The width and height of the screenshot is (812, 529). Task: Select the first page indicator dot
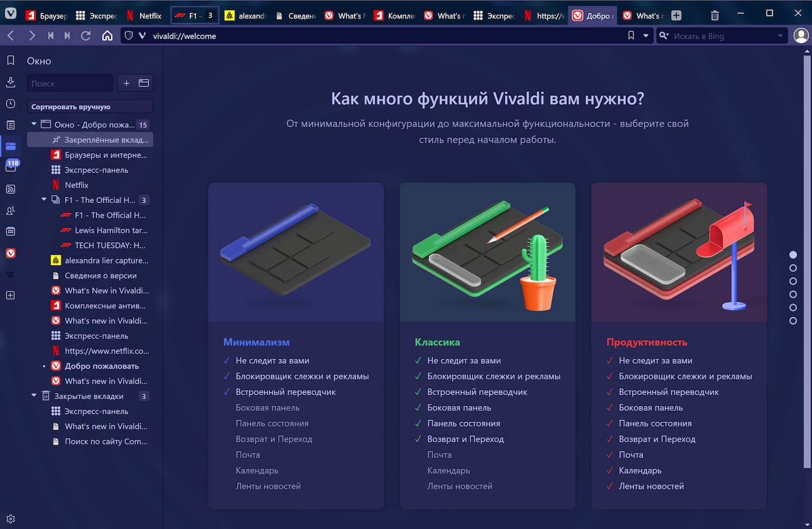pos(793,254)
